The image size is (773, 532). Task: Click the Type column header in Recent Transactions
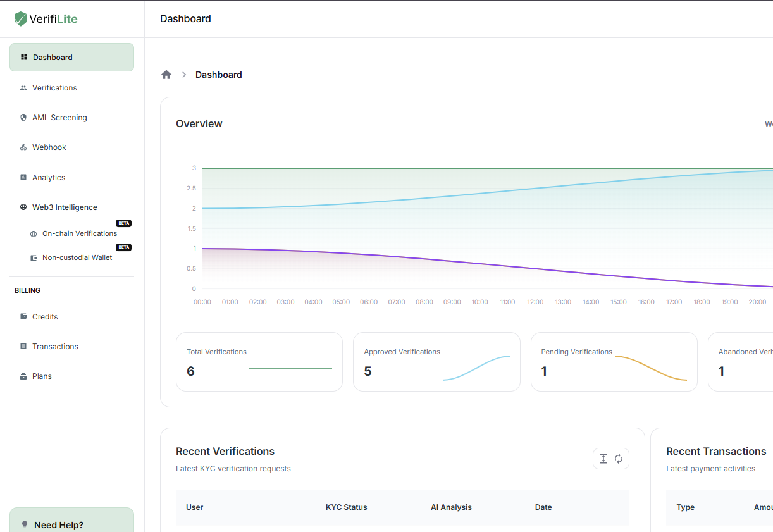click(x=686, y=507)
